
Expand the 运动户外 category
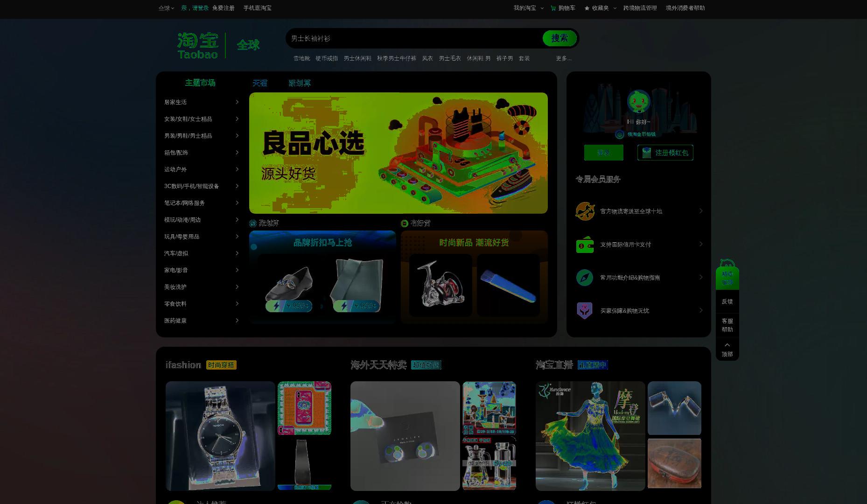pos(202,169)
